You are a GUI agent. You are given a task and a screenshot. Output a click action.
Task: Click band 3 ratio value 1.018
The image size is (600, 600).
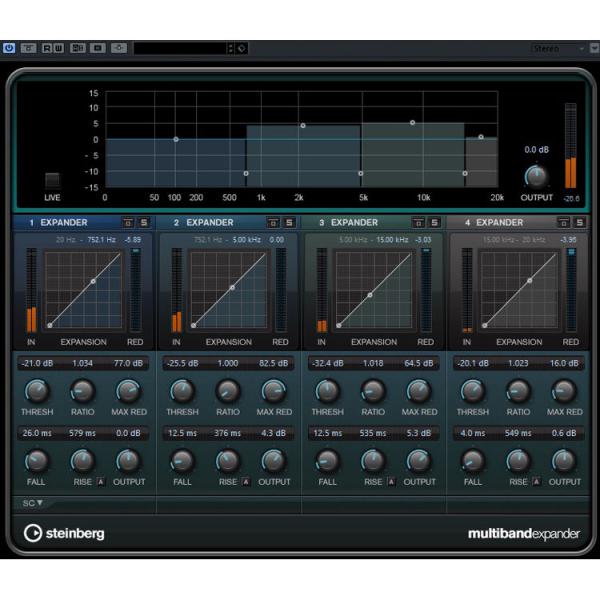pyautogui.click(x=373, y=363)
